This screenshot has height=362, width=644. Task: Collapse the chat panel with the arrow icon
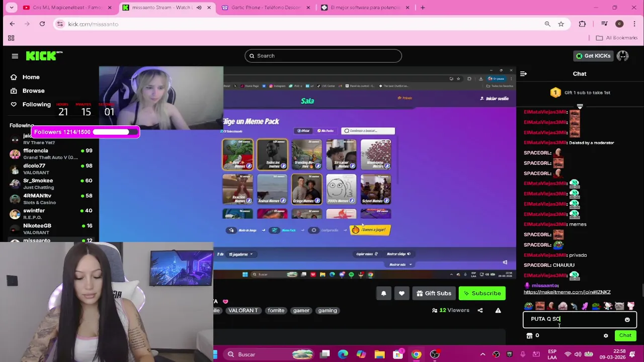coord(523,74)
